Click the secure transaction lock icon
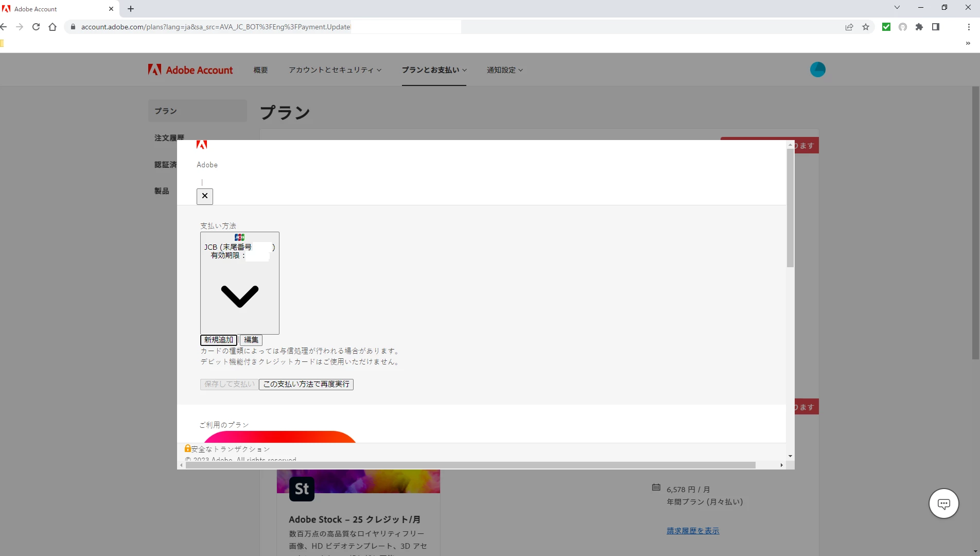The image size is (980, 556). 188,448
